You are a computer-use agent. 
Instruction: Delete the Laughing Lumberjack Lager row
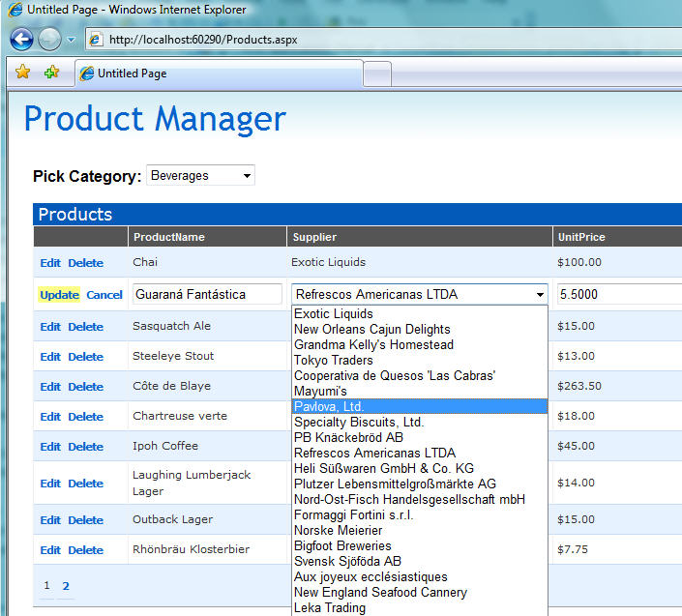86,484
